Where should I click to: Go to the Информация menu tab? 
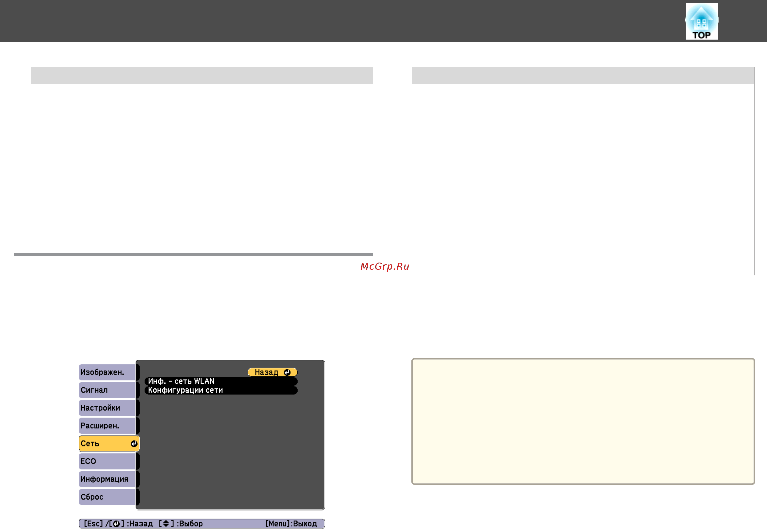click(107, 479)
